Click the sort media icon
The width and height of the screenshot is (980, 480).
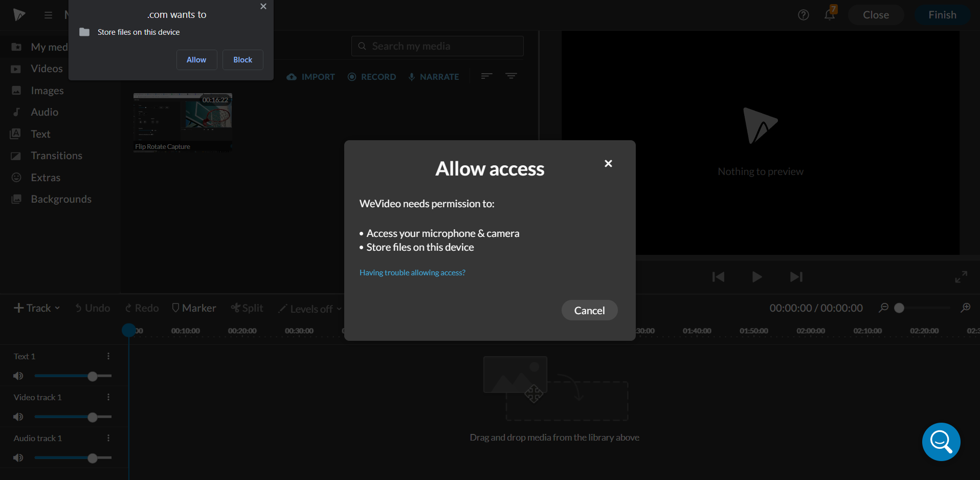[x=486, y=76]
